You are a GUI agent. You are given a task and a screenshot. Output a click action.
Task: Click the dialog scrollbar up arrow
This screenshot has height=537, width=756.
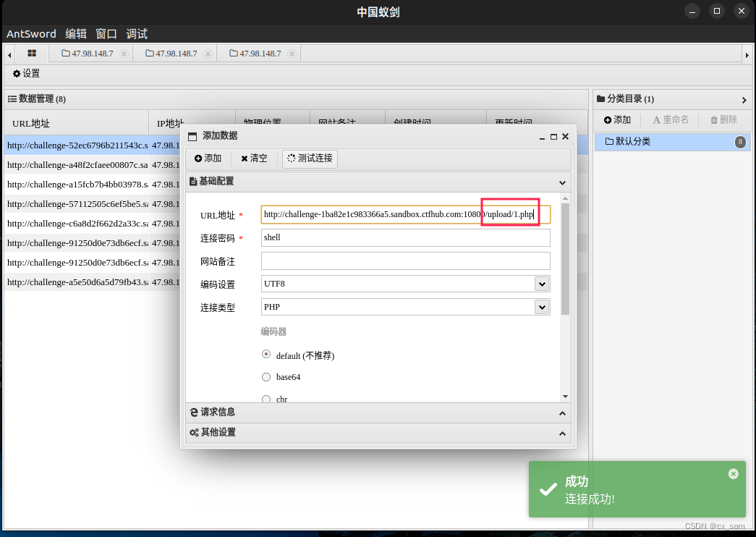tap(565, 198)
